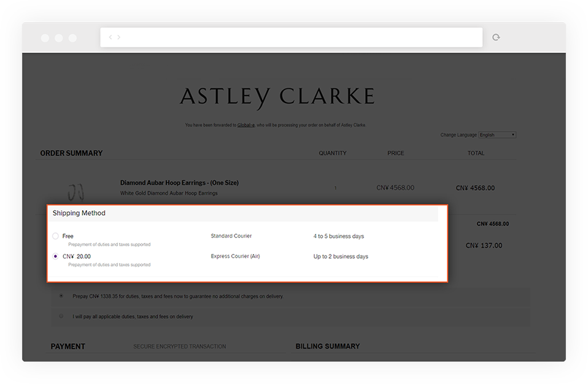Click the PRICE column header
This screenshot has height=384, width=588.
pyautogui.click(x=396, y=153)
